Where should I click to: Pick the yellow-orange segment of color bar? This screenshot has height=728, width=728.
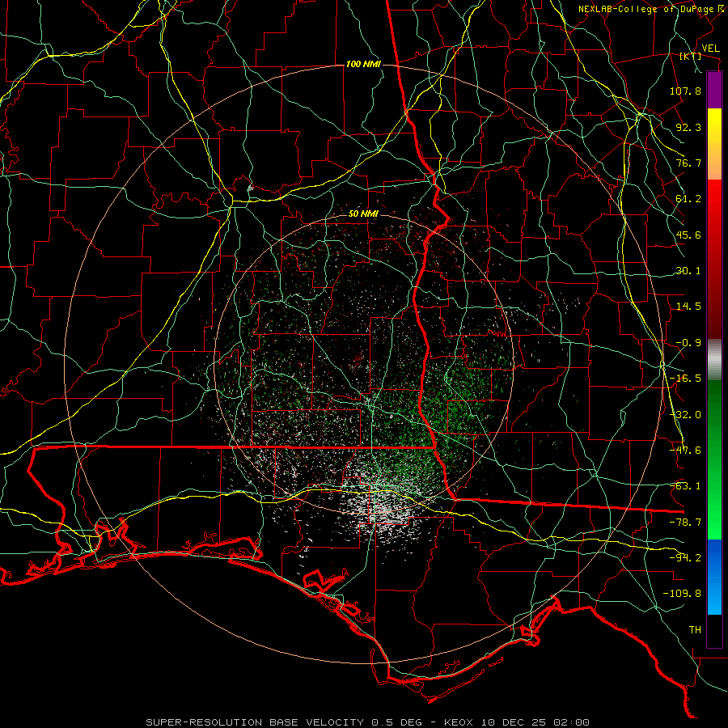pos(714,144)
